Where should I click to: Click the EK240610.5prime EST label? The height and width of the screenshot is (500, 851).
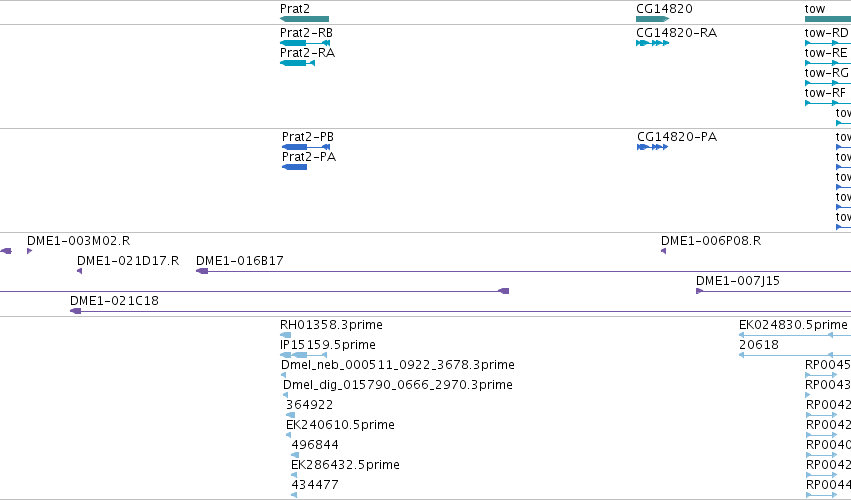(x=340, y=425)
